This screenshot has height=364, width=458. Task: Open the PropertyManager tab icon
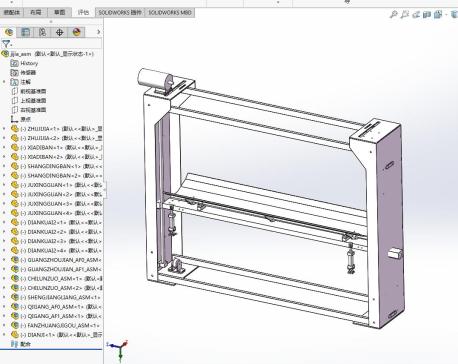(x=25, y=32)
